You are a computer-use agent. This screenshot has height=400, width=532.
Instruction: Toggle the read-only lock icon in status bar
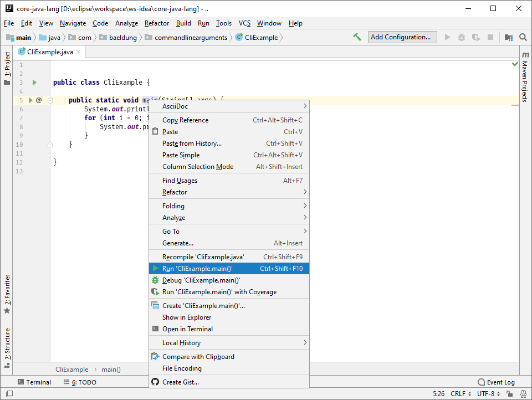click(509, 393)
